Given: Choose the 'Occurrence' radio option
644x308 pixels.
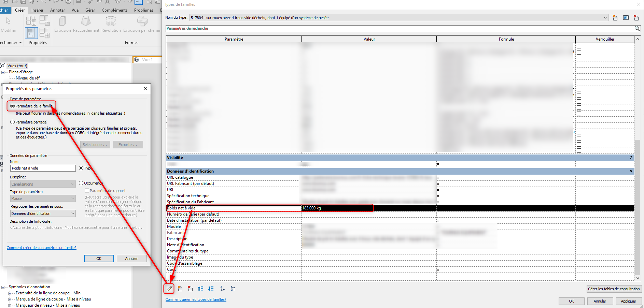Looking at the screenshot, I should tap(81, 183).
